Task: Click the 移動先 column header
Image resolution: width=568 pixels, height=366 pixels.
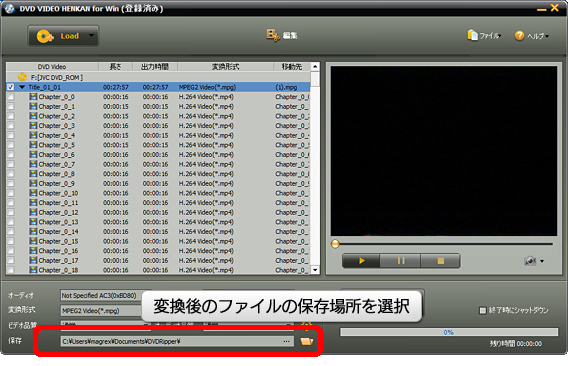Action: [292, 67]
